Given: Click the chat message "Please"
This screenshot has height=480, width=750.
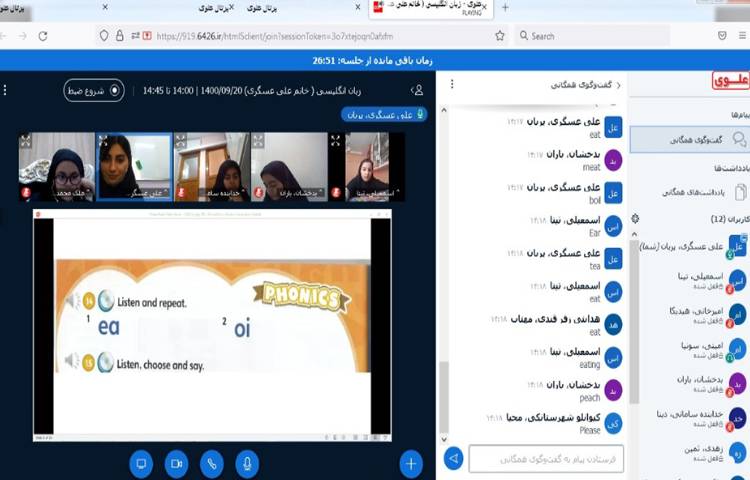Looking at the screenshot, I should click(590, 430).
